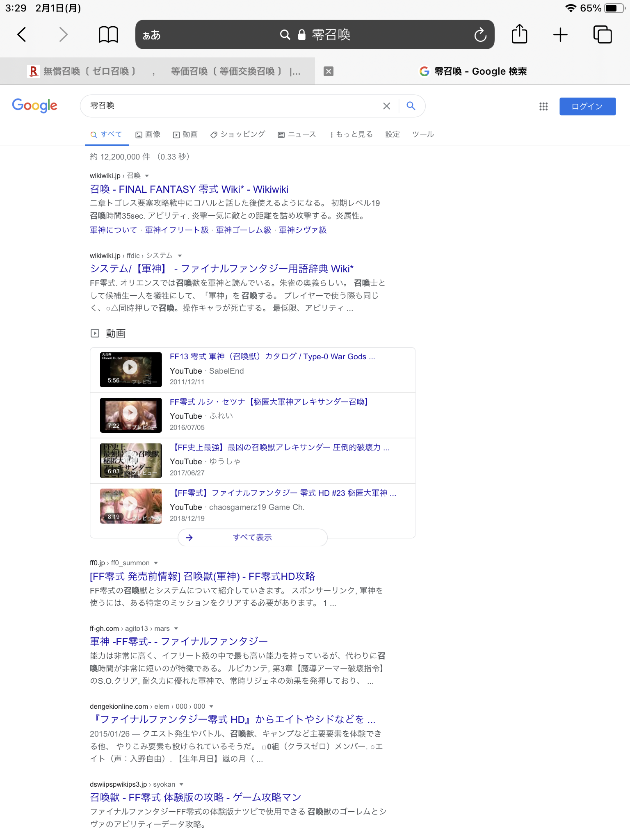Viewport: 630px width, 840px height.
Task: Open 召喚 - FINAL FANTASY 零式 Wiki link
Action: [x=189, y=189]
